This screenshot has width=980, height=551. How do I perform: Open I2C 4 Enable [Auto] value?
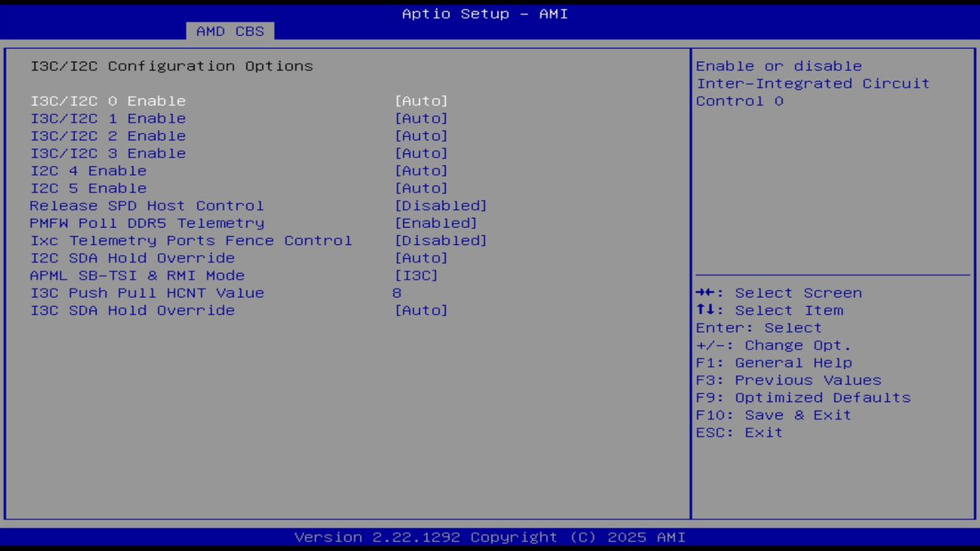click(x=421, y=171)
